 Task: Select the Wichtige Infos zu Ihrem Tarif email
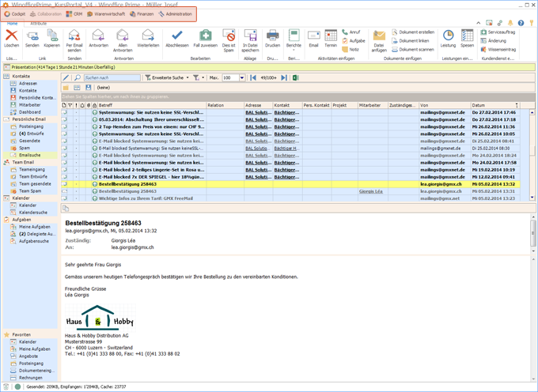[290, 198]
